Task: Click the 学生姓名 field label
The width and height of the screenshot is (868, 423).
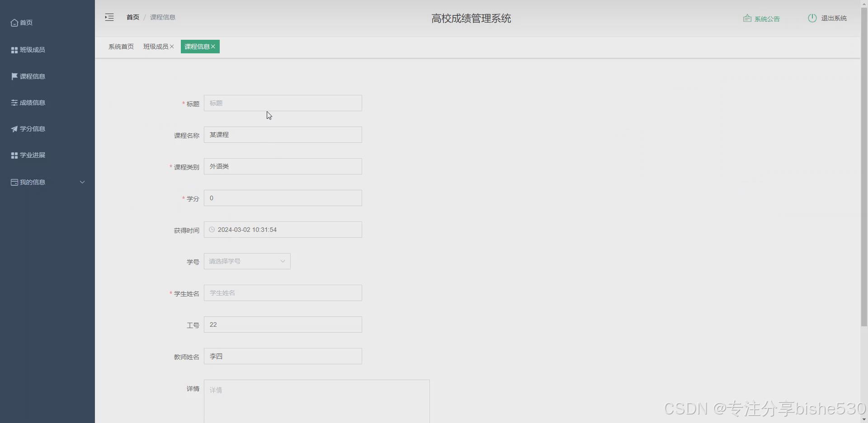Action: (186, 294)
